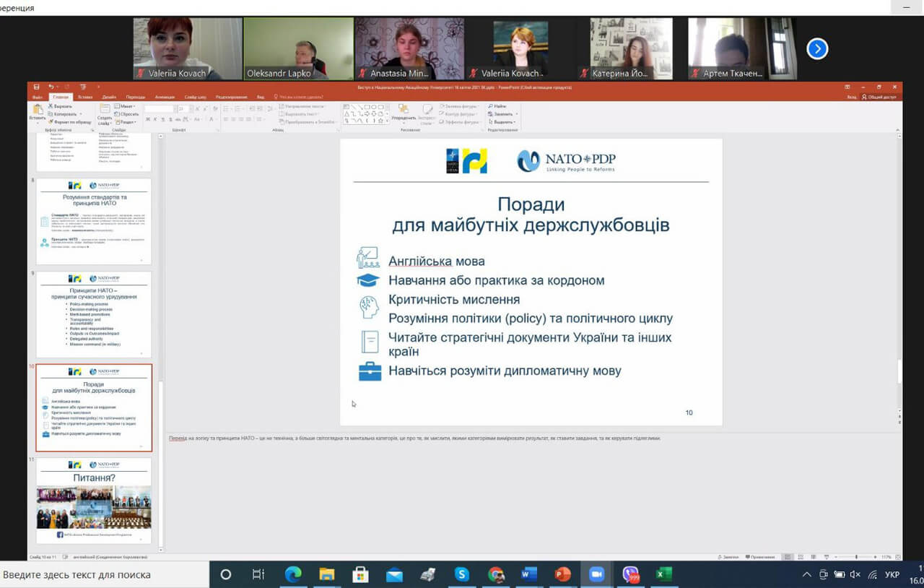Adjust the zoom slider in status bar

click(x=856, y=557)
